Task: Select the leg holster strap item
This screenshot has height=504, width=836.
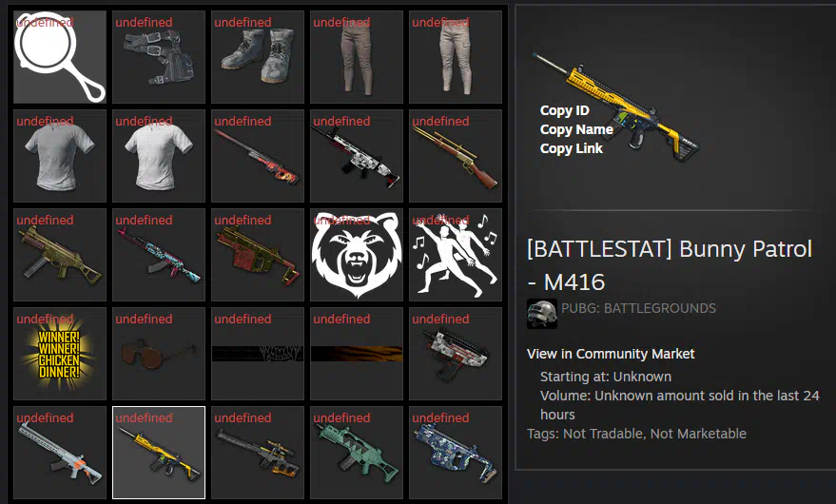Action: [159, 57]
